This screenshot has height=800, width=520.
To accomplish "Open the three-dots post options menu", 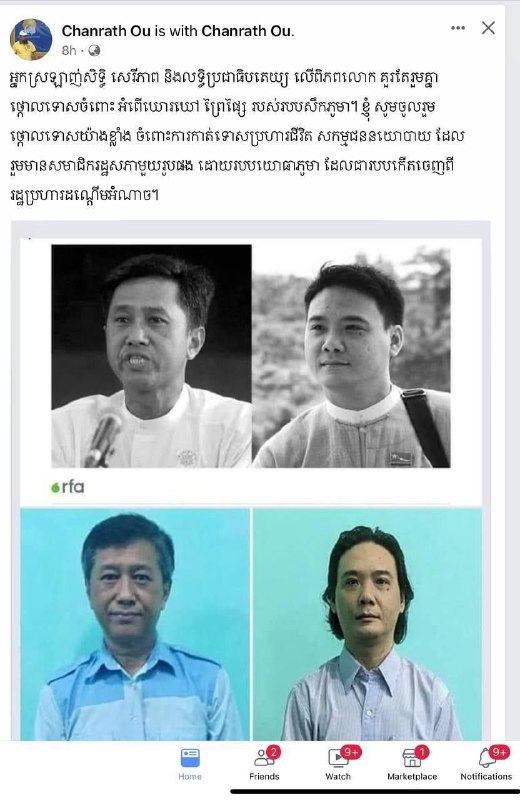I will pyautogui.click(x=458, y=28).
